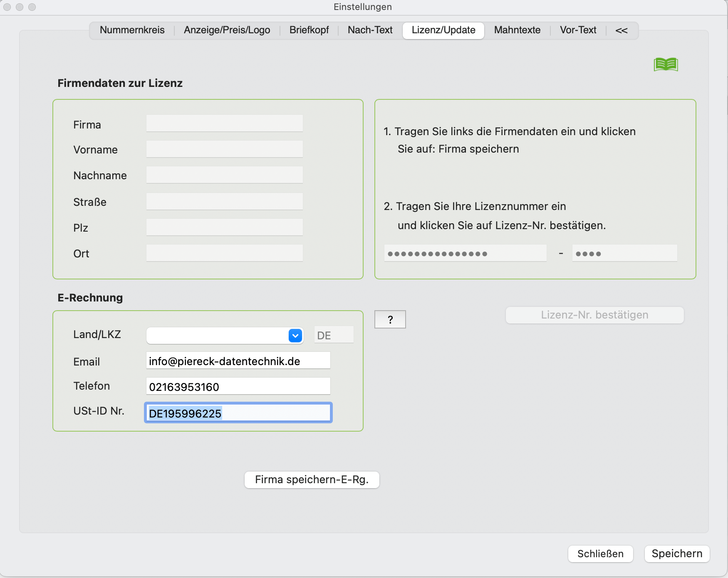Click into the Firma text field
Image resolution: width=728 pixels, height=578 pixels.
tap(224, 124)
